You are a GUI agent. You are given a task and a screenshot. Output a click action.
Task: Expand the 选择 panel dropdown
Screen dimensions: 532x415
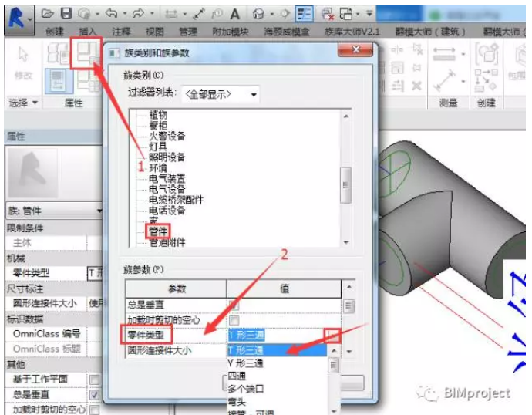point(23,103)
